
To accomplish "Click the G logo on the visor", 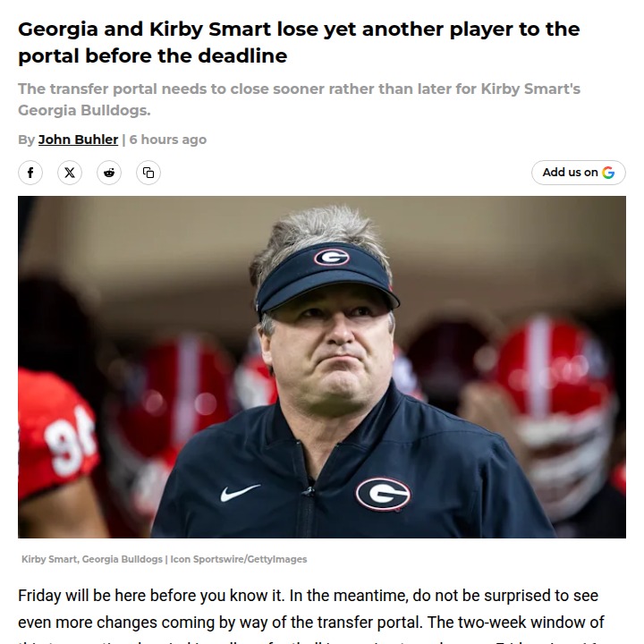I will [329, 258].
